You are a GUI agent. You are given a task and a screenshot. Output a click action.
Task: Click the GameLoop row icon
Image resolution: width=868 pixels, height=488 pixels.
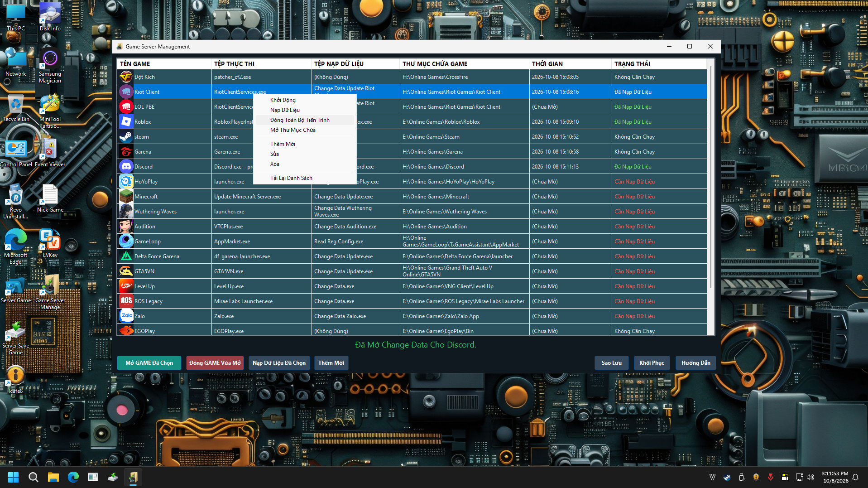126,242
